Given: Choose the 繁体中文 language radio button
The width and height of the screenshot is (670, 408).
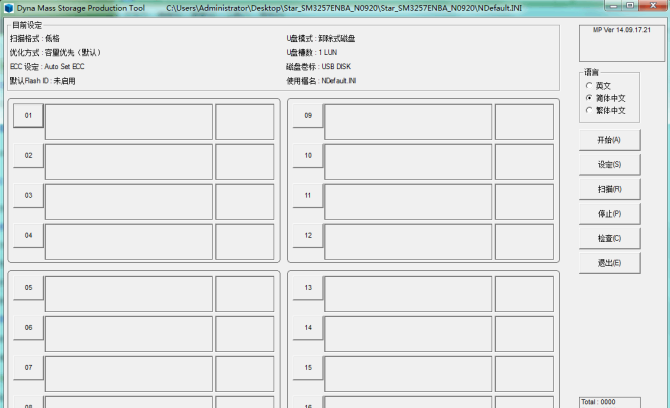Looking at the screenshot, I should [x=589, y=110].
